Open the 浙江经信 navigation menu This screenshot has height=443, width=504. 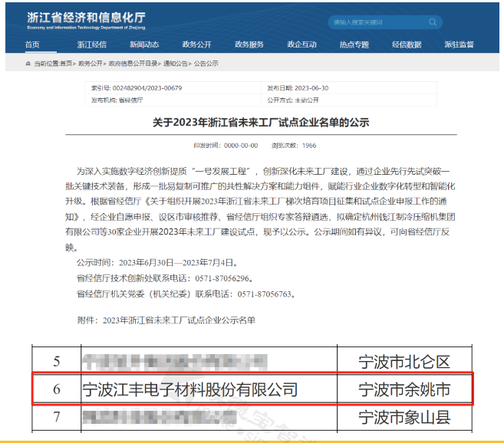tap(92, 44)
